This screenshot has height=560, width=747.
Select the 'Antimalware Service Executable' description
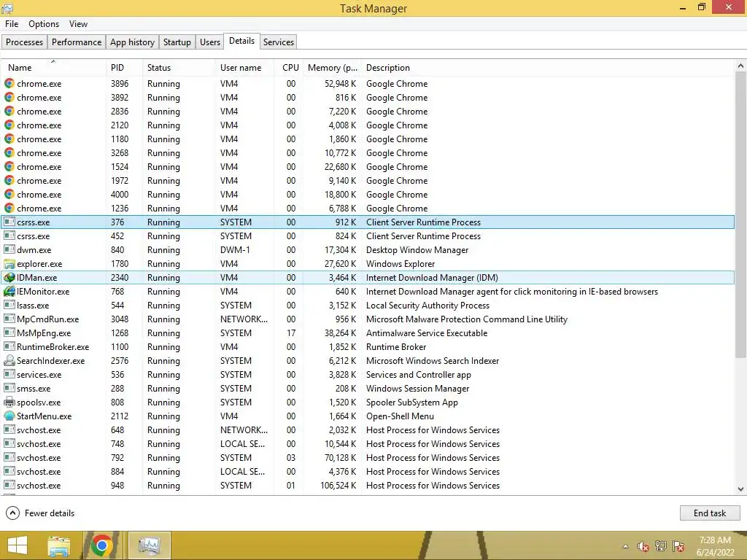click(426, 332)
